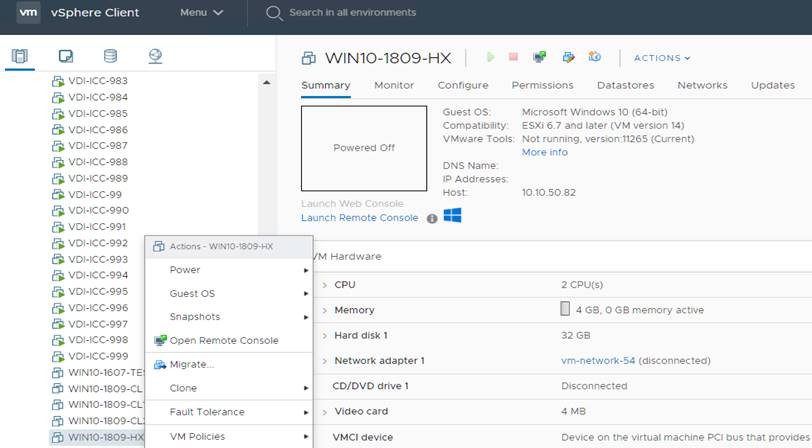
Task: Click the Powered Off console thumbnail
Action: (364, 148)
